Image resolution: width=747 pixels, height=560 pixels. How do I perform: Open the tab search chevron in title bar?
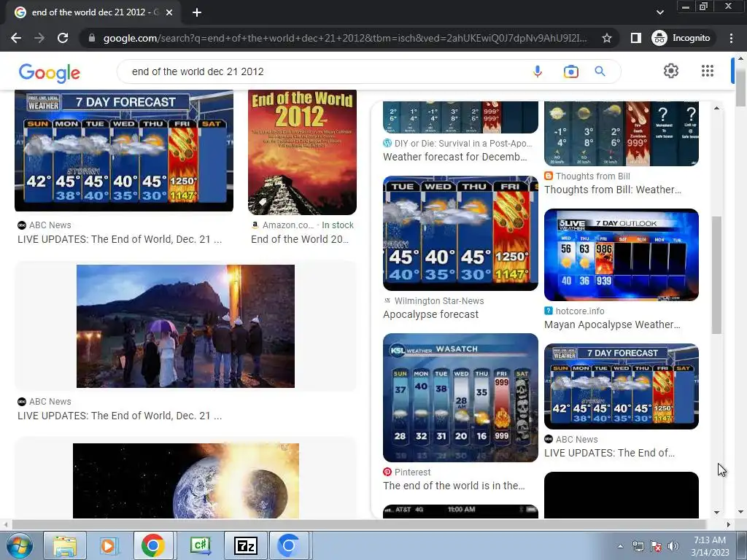(659, 12)
